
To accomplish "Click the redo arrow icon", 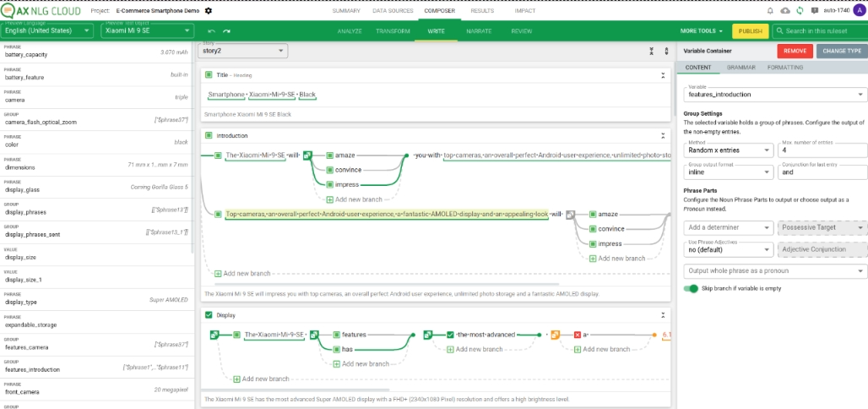I will tap(226, 31).
